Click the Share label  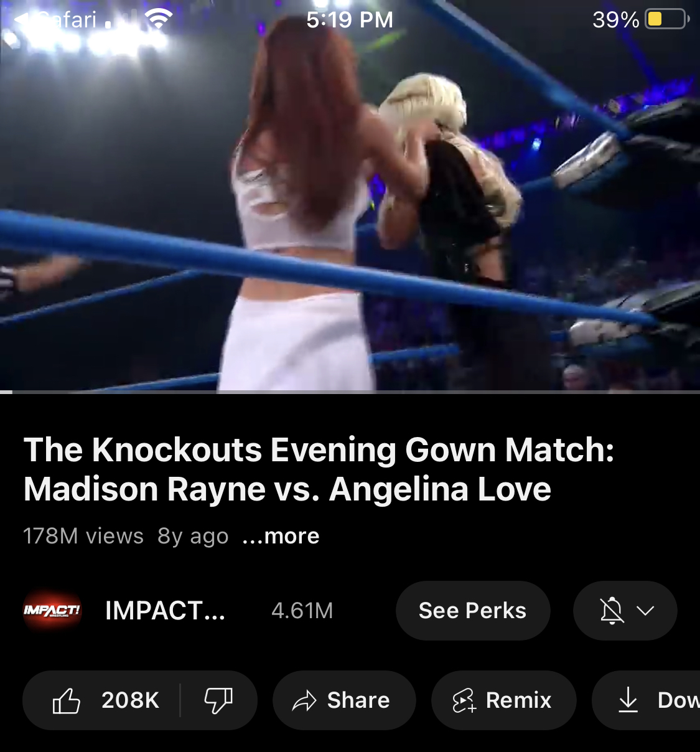358,700
